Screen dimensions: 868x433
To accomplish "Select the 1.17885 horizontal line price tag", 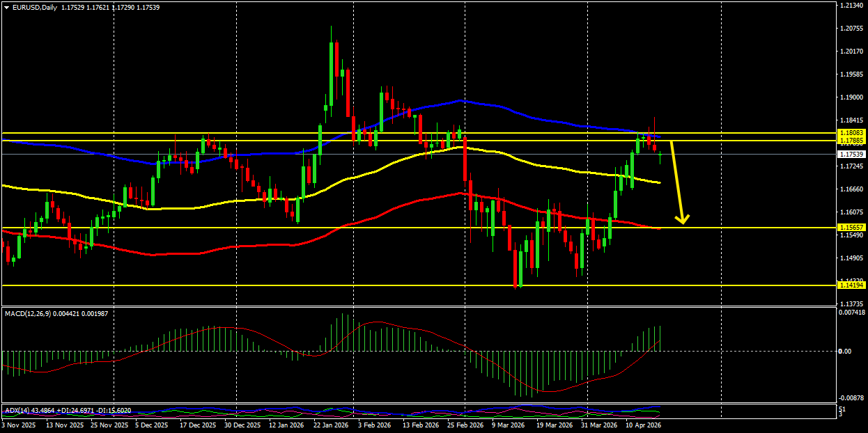I will 853,141.
